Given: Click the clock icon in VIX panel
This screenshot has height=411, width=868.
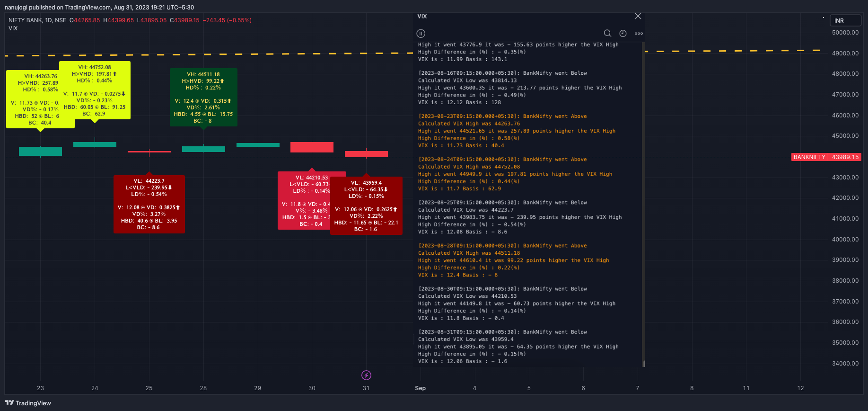Looking at the screenshot, I should click(x=623, y=33).
